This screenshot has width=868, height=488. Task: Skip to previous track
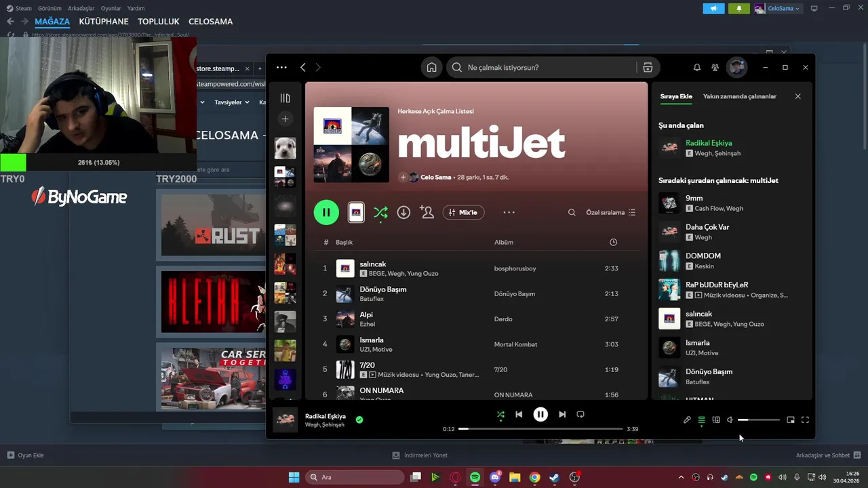(519, 414)
